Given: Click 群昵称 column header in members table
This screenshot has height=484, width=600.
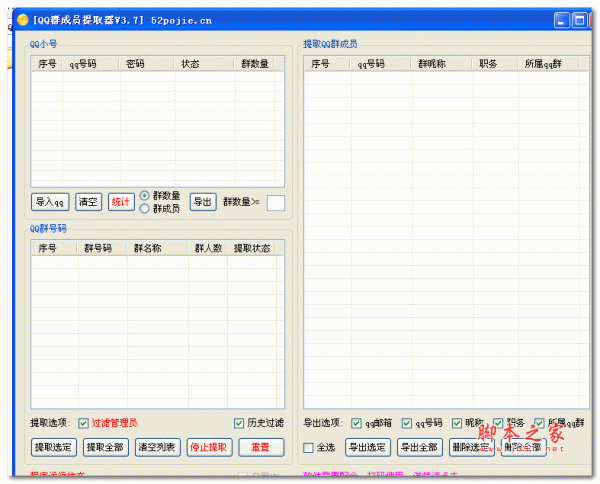Looking at the screenshot, I should pos(442,64).
